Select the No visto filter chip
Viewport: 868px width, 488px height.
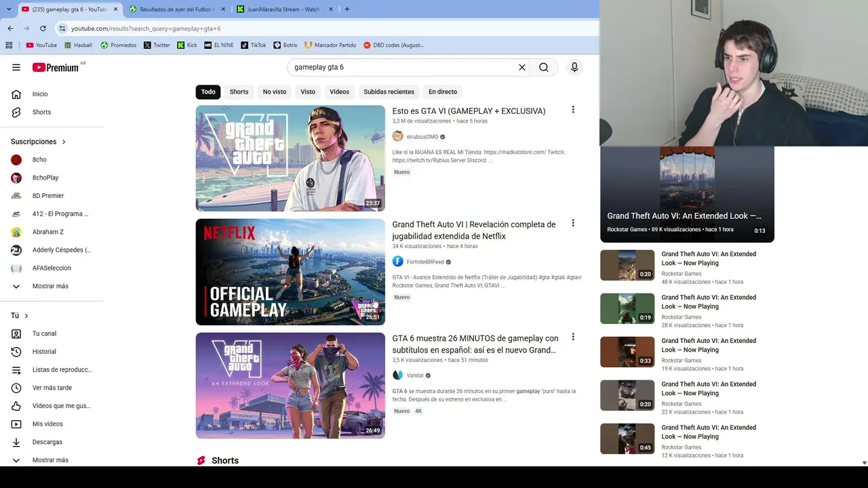pos(275,91)
